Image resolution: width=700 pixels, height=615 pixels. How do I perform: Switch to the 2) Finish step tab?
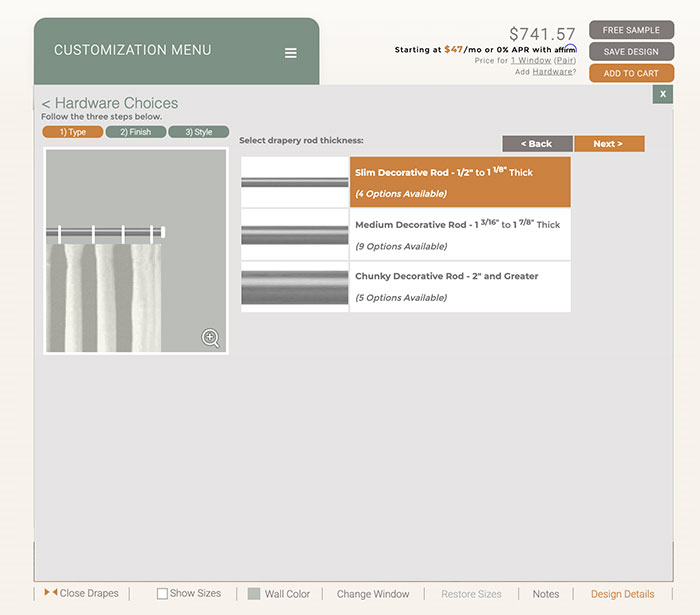pyautogui.click(x=135, y=132)
